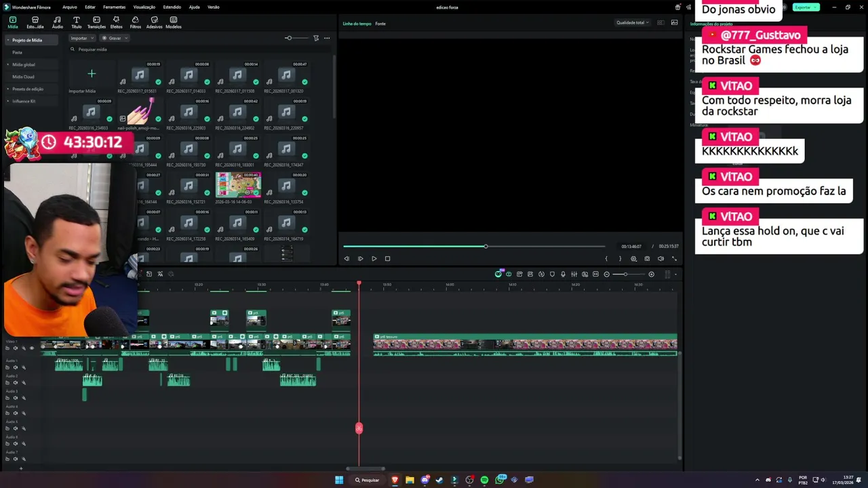
Task: Open the Áudio library tab
Action: pyautogui.click(x=57, y=22)
